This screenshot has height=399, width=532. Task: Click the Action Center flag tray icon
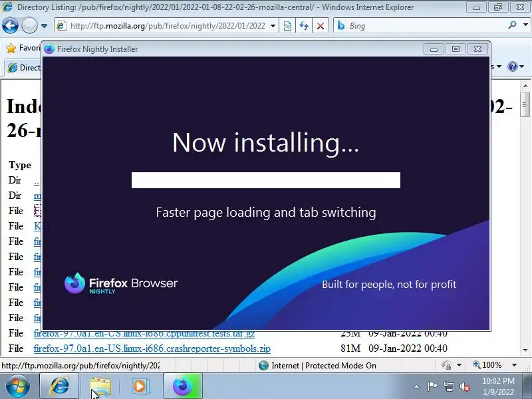point(432,386)
